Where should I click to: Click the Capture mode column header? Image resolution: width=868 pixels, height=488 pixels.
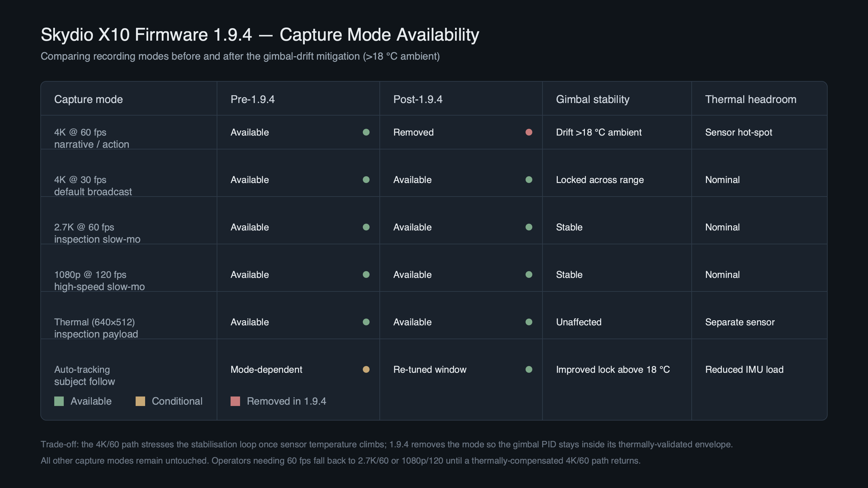[x=88, y=99]
